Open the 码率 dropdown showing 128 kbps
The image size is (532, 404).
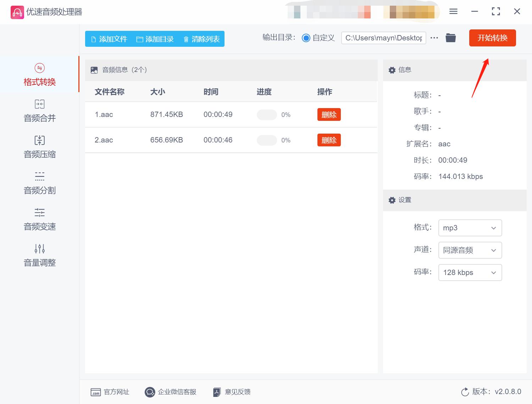[470, 273]
